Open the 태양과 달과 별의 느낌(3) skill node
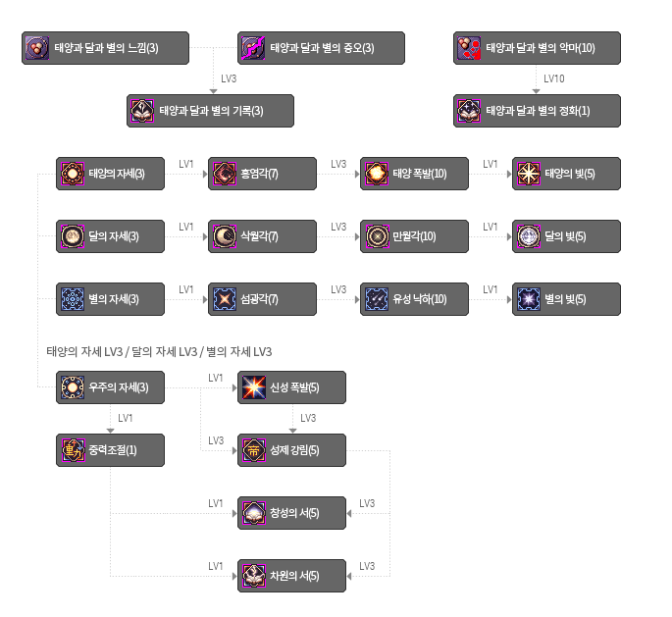Screen dimensions: 672x617 coord(105,48)
